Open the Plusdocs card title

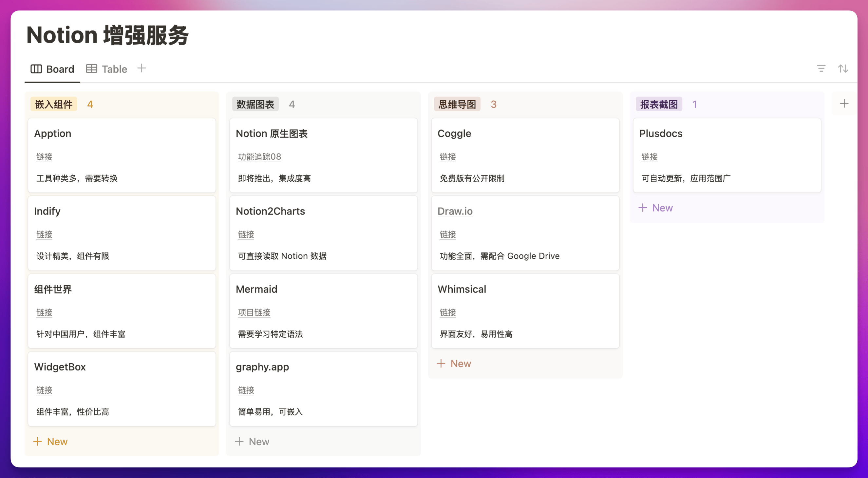[661, 133]
